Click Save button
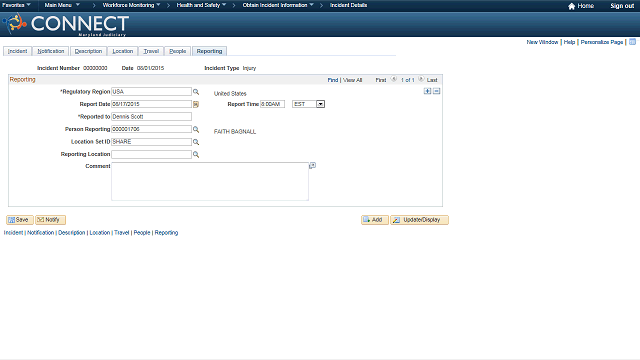Image resolution: width=640 pixels, height=360 pixels. [20, 220]
